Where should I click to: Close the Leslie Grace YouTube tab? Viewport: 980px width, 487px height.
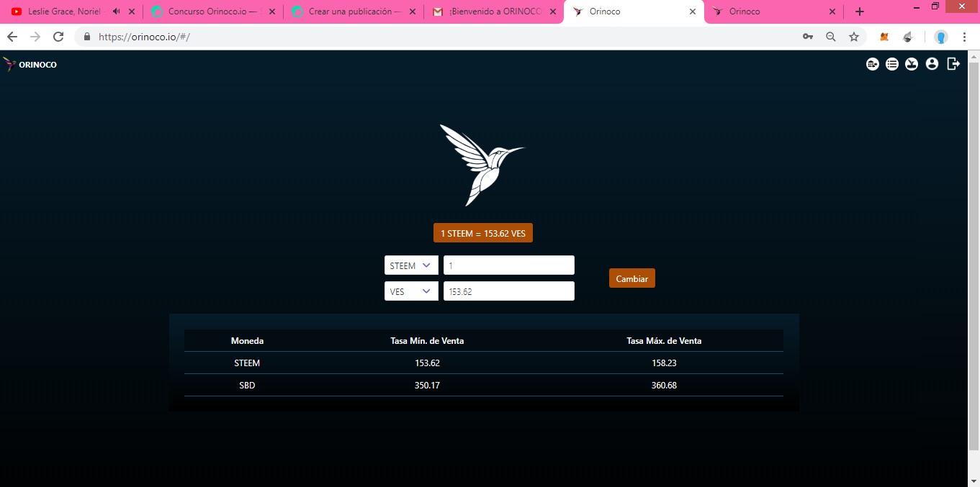[x=131, y=12]
